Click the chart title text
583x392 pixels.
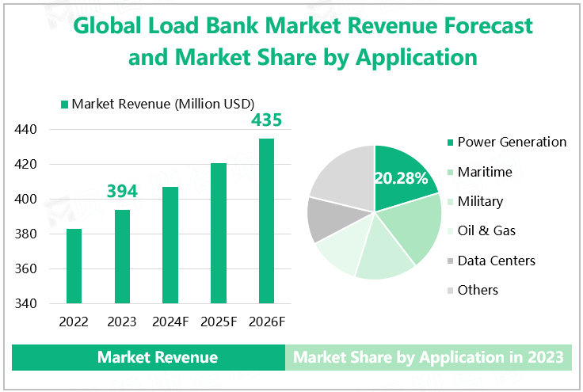coord(303,41)
